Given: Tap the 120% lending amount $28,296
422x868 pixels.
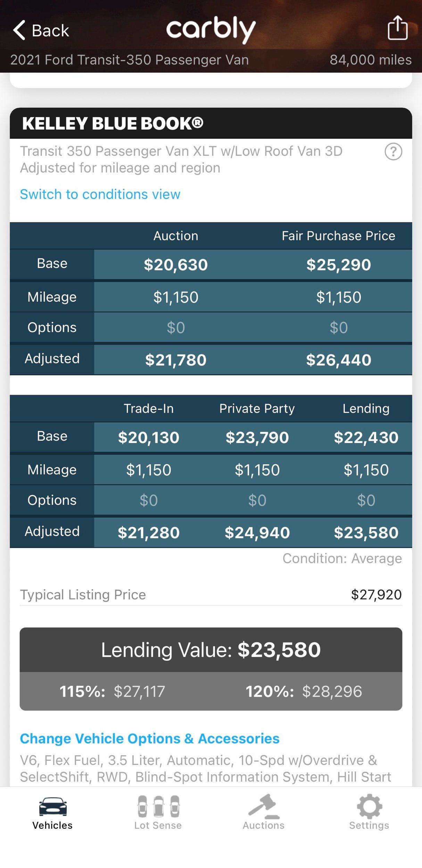Looking at the screenshot, I should click(x=332, y=691).
